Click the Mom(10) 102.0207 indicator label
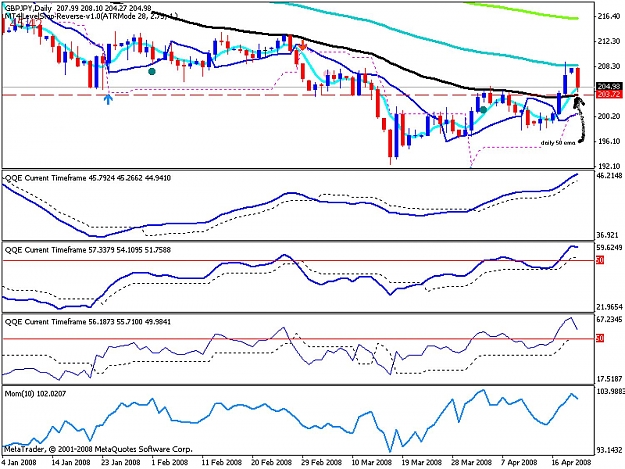This screenshot has width=625, height=469. point(35,394)
